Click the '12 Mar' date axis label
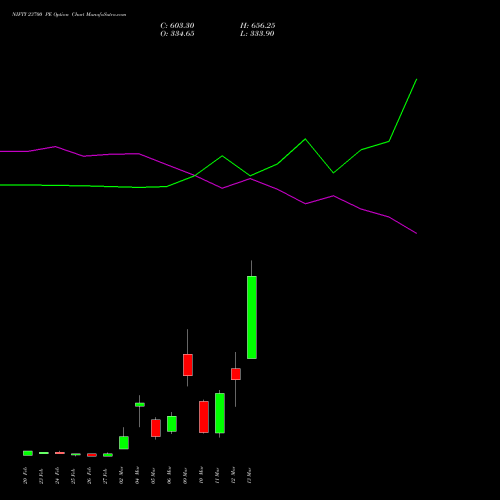Screen dimensions: 500x500 234,475
